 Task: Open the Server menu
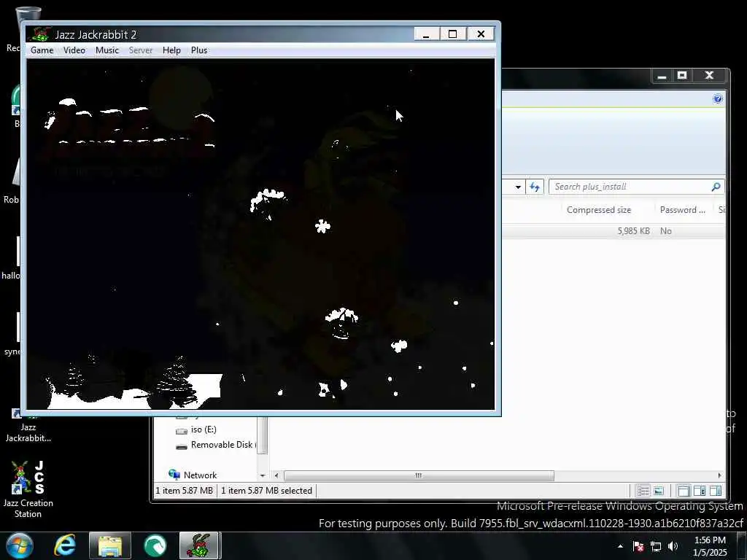tap(141, 50)
